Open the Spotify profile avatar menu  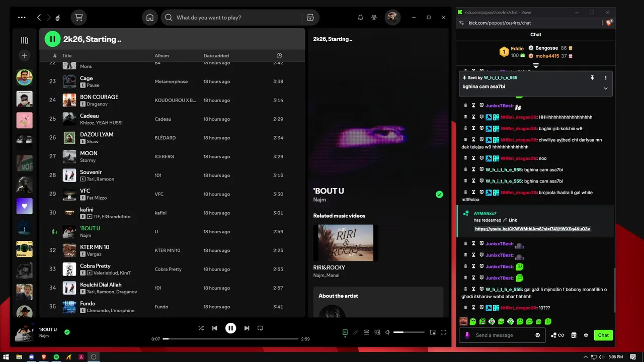click(x=392, y=17)
